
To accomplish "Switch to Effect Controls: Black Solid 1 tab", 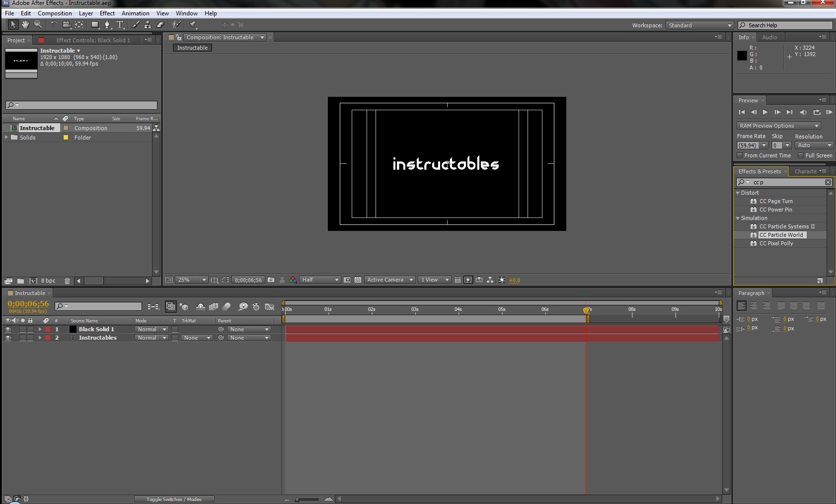I will 93,40.
